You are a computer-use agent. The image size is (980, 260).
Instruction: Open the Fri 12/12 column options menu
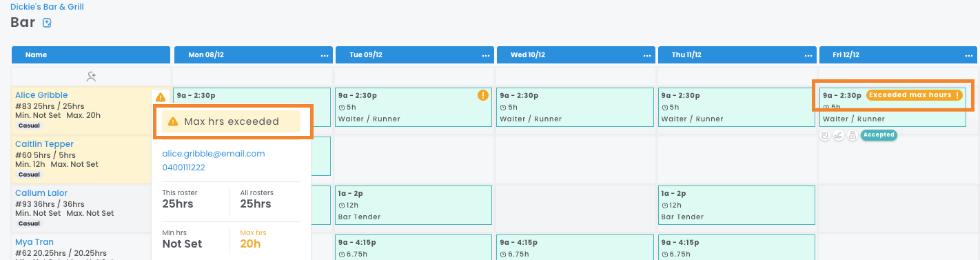tap(969, 55)
